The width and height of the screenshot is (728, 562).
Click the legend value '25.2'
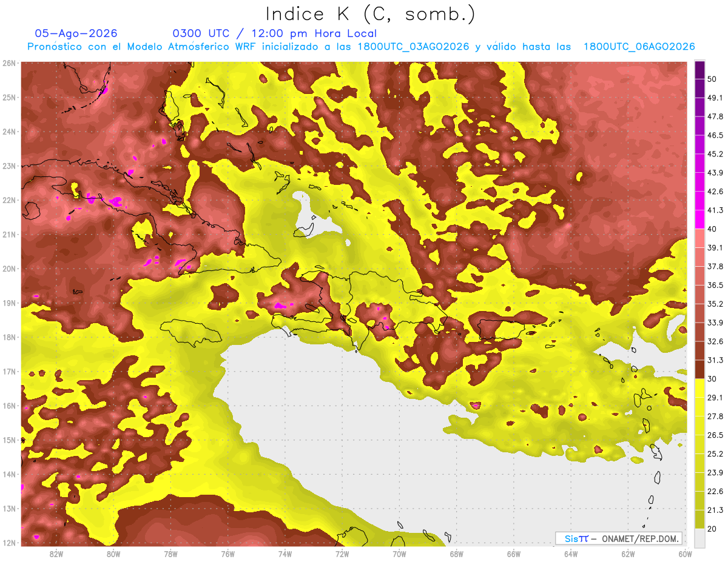coord(716,454)
